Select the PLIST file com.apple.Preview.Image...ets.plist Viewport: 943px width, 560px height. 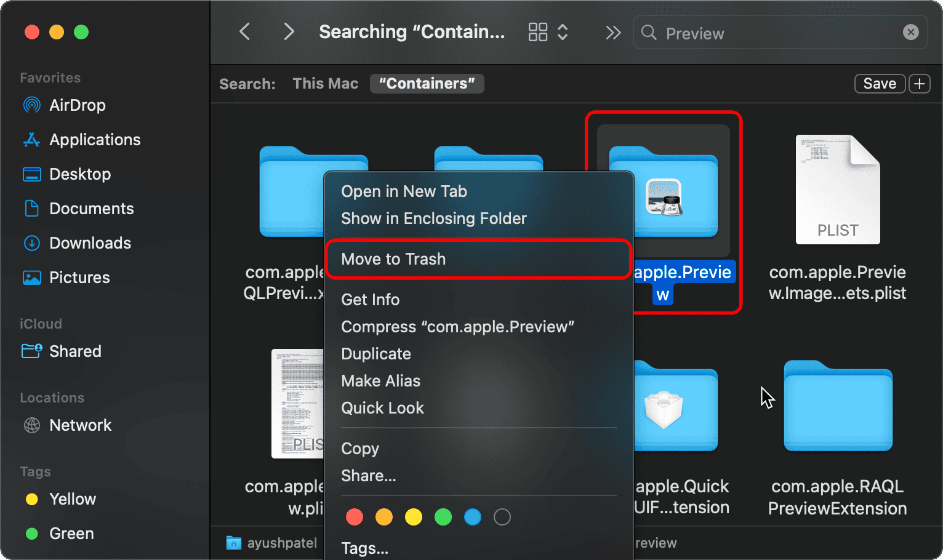[x=837, y=190]
